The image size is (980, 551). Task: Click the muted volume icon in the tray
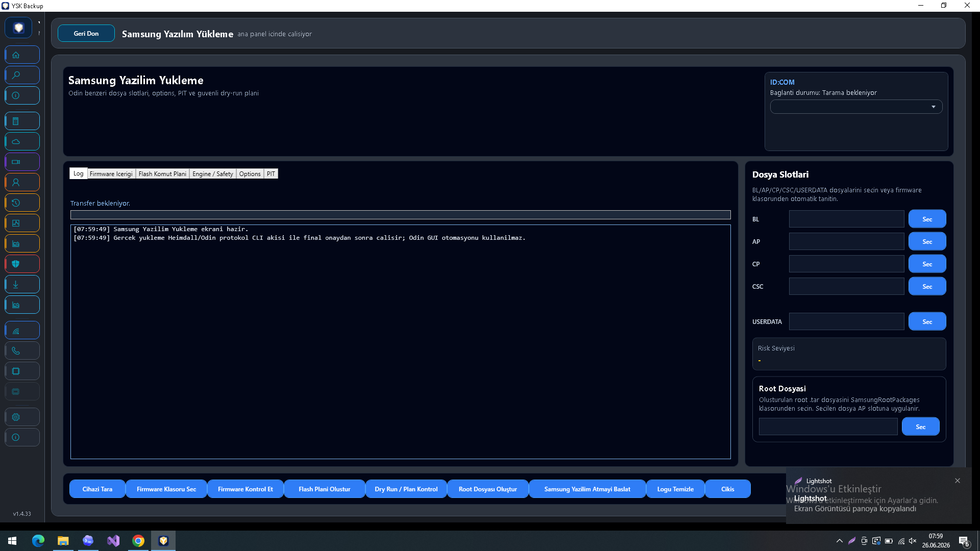coord(913,541)
